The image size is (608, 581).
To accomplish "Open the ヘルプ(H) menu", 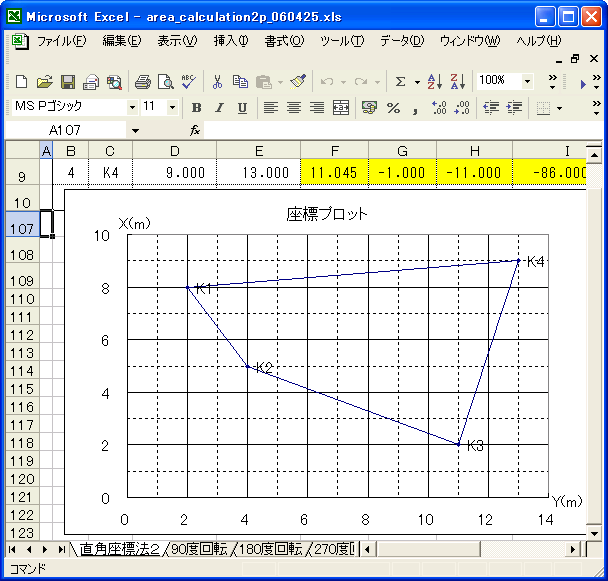I will coord(539,41).
